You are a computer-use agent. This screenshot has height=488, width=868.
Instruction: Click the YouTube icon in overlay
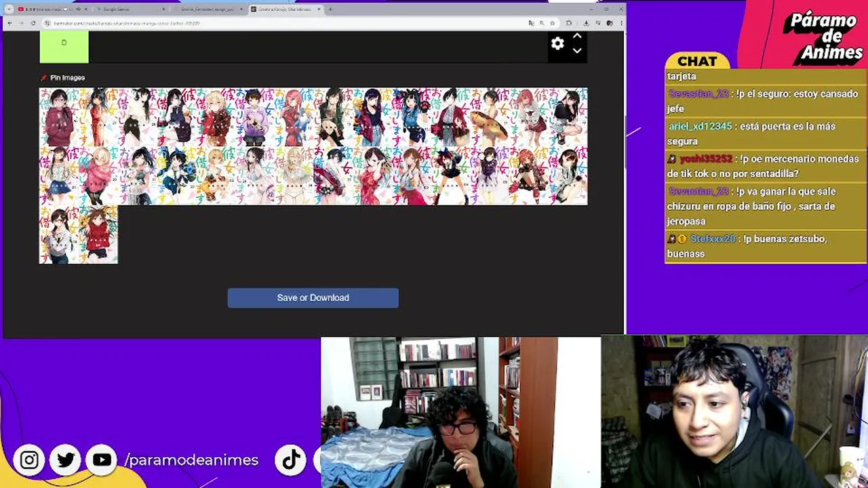coord(102,460)
